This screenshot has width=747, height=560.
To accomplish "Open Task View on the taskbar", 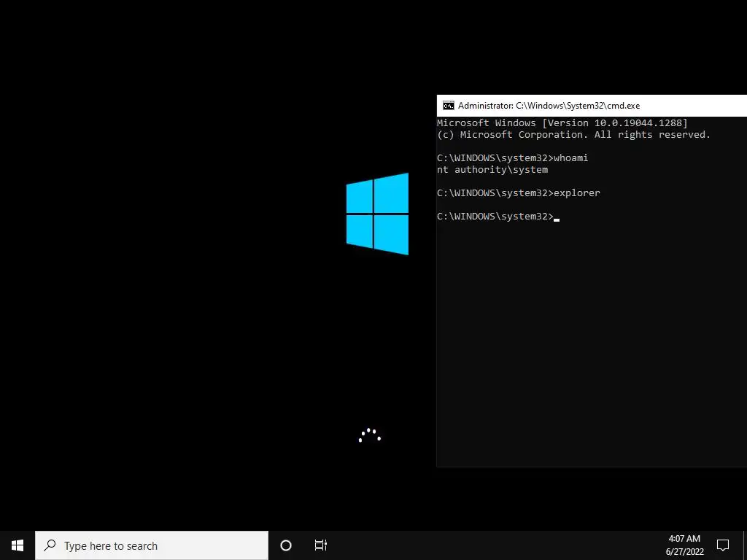I will click(x=321, y=545).
